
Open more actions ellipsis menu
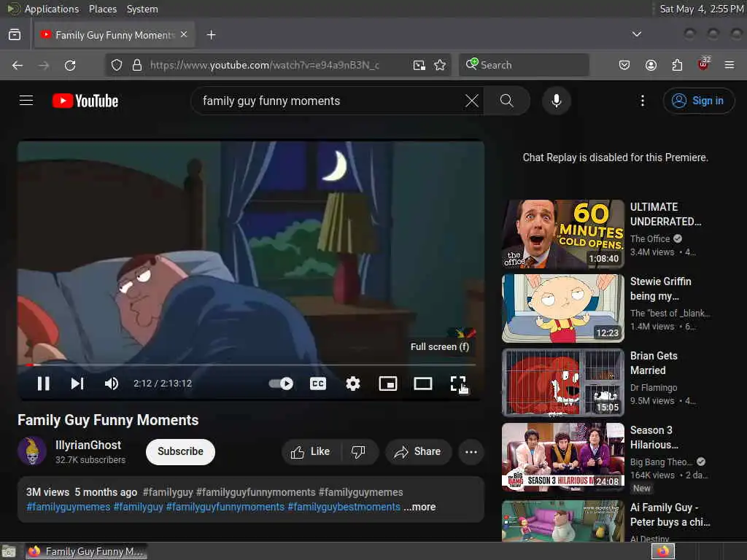pos(471,451)
